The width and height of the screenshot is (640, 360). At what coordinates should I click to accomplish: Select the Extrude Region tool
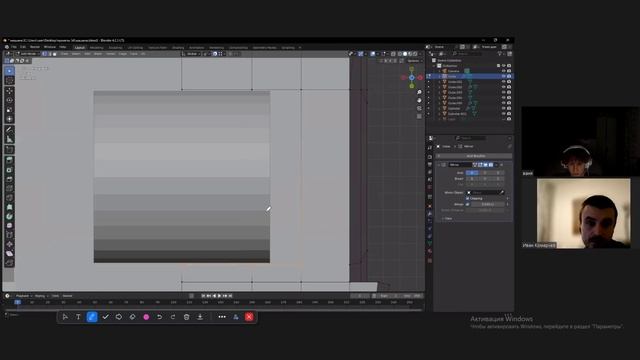9,160
